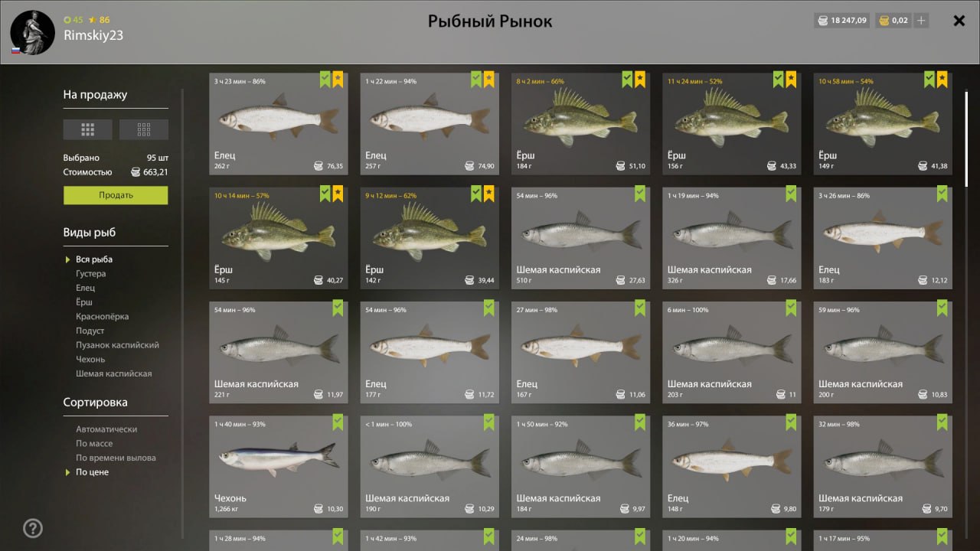
Task: Click the plus icon to add gold
Action: (921, 21)
